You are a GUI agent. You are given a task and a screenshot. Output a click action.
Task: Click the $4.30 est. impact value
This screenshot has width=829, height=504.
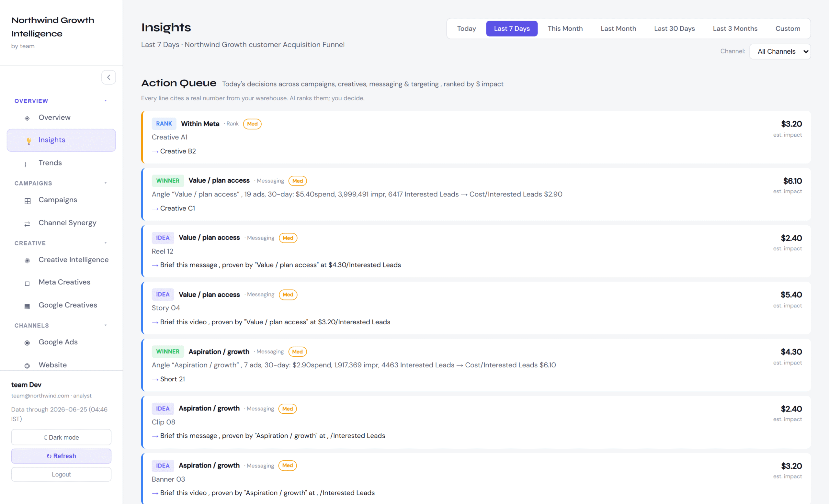click(x=791, y=352)
